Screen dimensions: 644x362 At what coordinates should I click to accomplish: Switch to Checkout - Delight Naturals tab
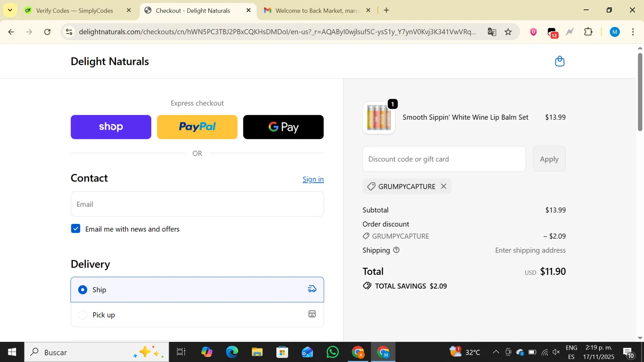pos(192,10)
